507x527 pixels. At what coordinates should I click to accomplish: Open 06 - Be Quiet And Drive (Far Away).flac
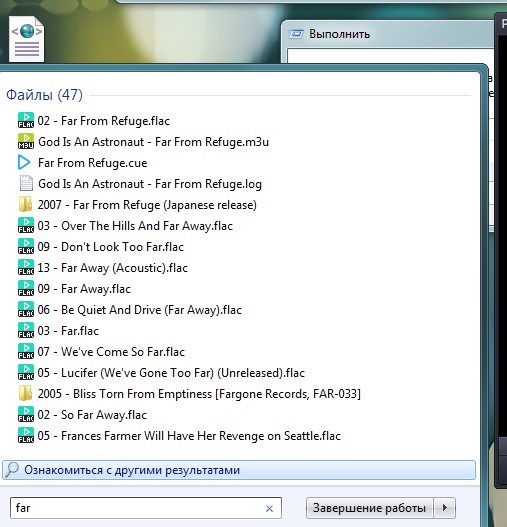140,310
